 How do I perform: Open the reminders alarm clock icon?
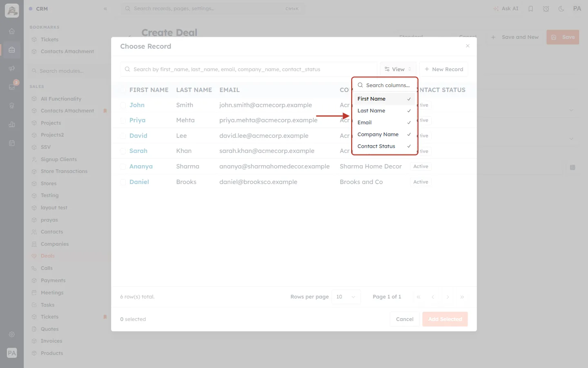click(546, 9)
